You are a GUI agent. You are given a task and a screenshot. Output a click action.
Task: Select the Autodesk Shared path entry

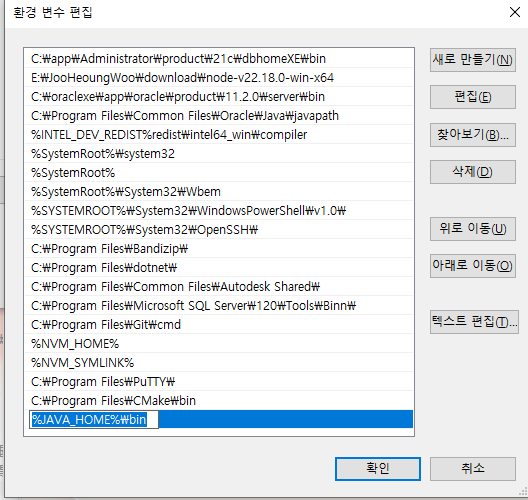pos(219,287)
